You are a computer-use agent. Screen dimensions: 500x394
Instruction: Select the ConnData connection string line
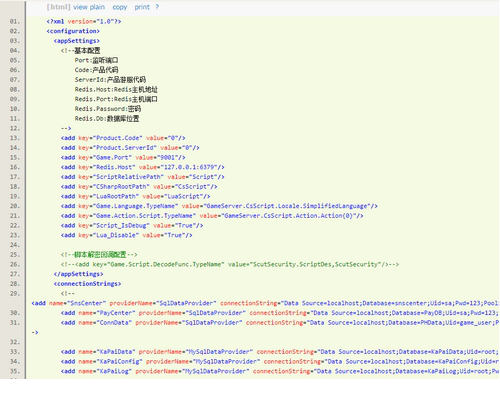click(280, 323)
